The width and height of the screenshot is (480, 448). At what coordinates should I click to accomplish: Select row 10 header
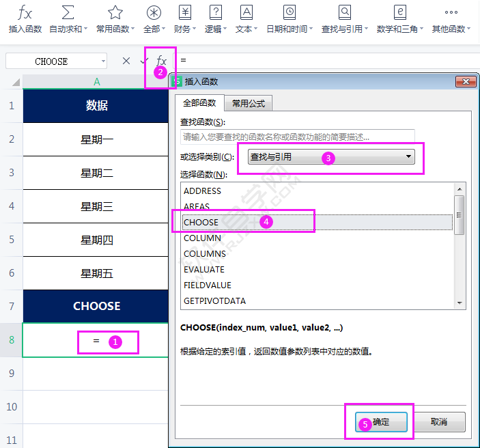(x=12, y=406)
